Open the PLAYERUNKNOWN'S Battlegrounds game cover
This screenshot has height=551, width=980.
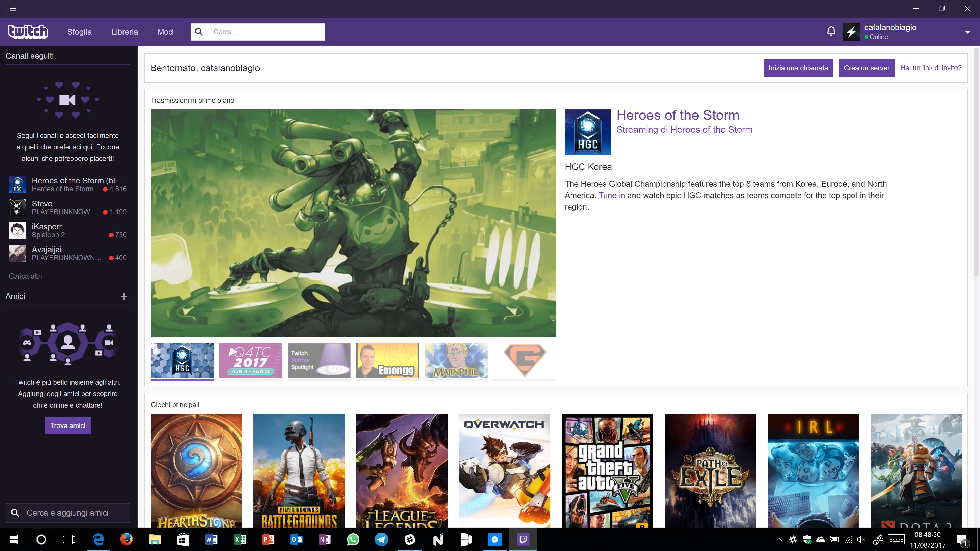point(299,470)
